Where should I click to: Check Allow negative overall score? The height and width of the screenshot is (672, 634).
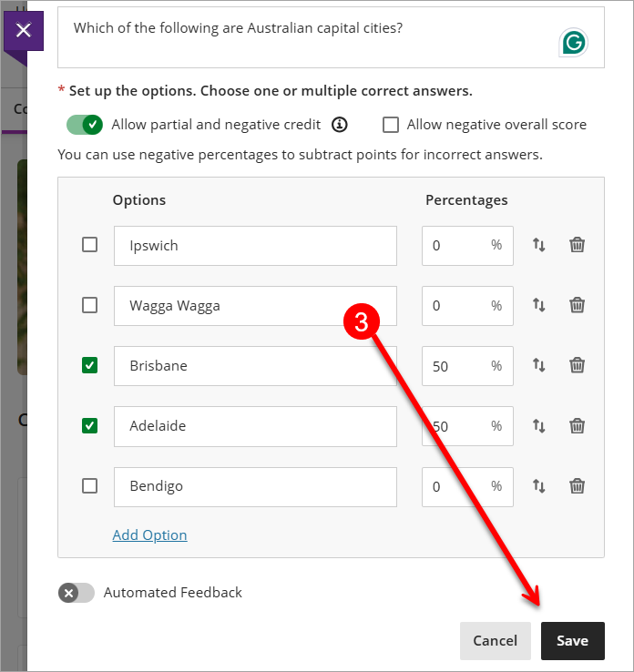(391, 125)
